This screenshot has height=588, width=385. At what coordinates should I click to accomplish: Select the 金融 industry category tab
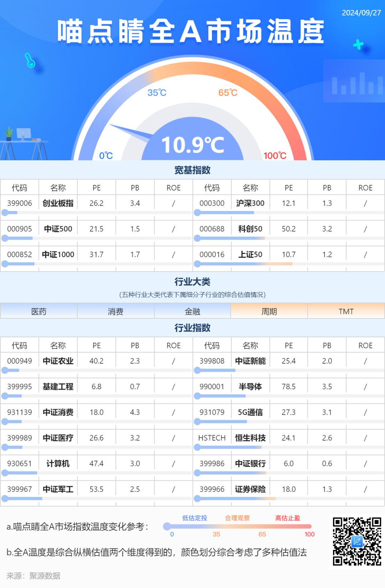pos(192,311)
